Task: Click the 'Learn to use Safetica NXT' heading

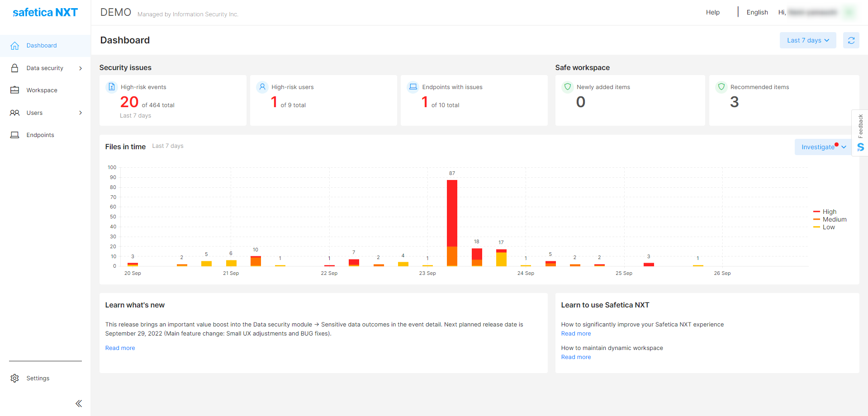Action: [605, 305]
